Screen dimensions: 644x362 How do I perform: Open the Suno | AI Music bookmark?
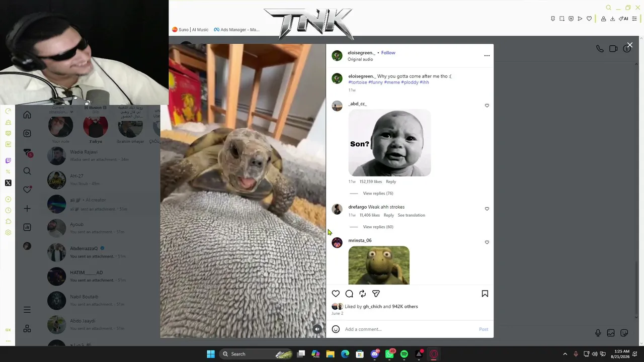coord(190,30)
